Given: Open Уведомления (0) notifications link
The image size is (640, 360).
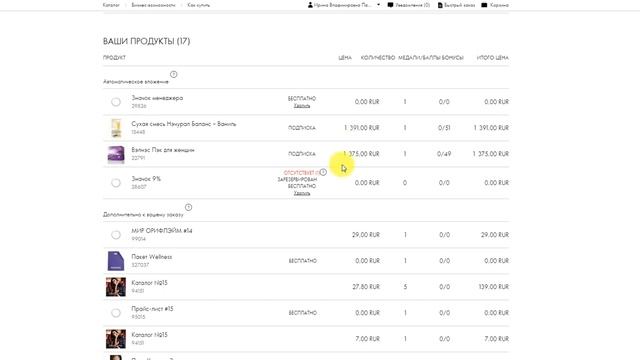Looking at the screenshot, I should point(412,5).
